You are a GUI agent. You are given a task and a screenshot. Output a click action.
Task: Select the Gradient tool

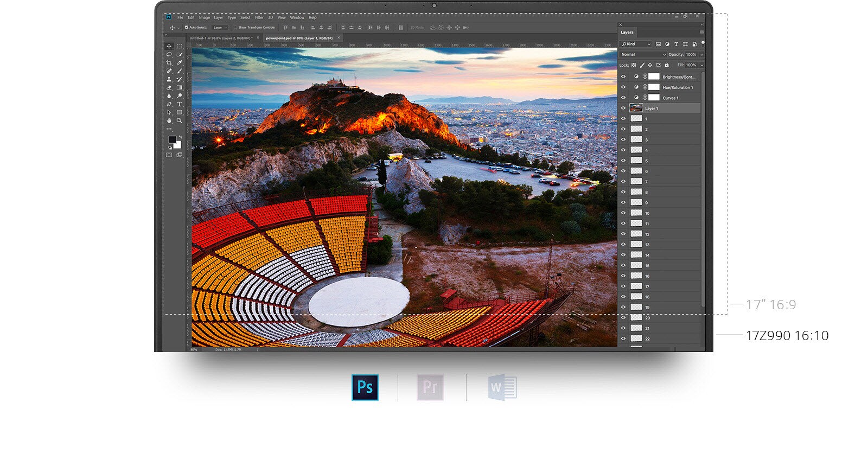[180, 87]
